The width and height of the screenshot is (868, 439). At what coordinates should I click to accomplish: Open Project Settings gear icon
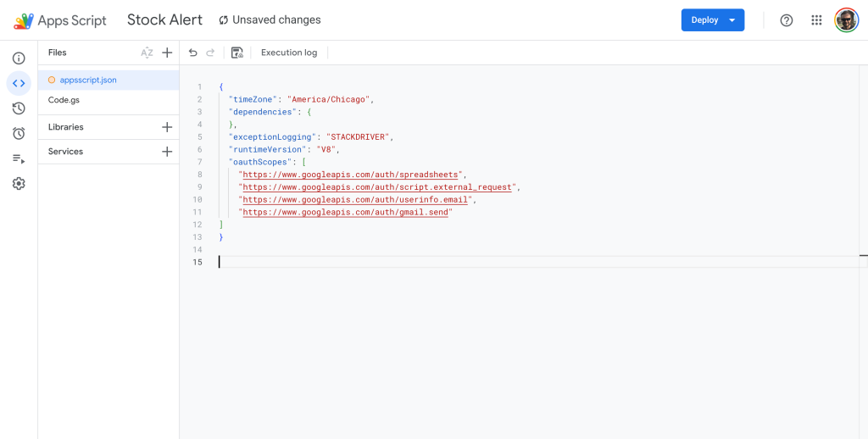(x=19, y=184)
